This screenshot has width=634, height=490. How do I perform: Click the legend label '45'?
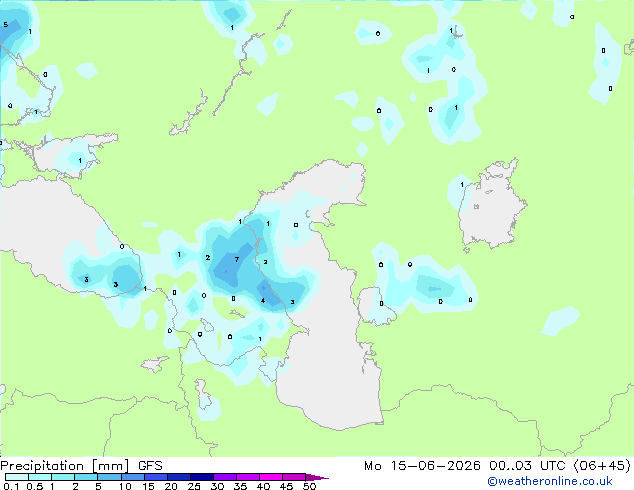click(287, 486)
